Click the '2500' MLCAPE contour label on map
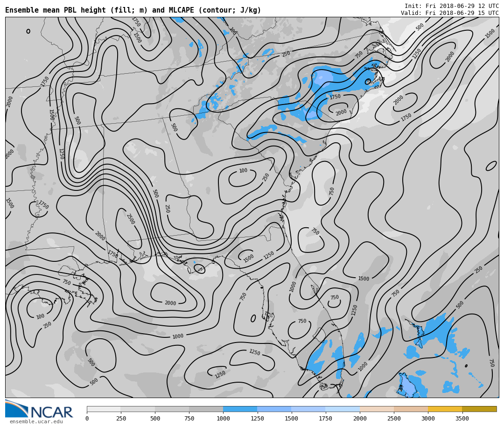Image resolution: width=504 pixels, height=427 pixels. (x=131, y=219)
